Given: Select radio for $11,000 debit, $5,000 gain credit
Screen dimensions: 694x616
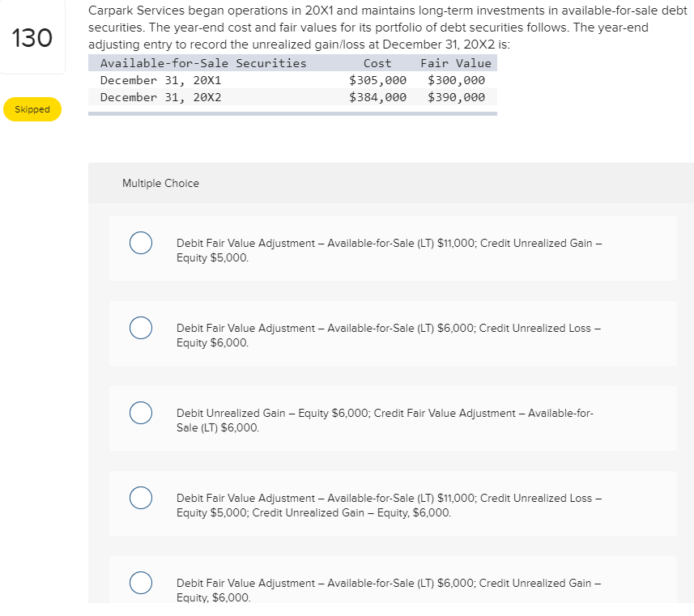Looking at the screenshot, I should coord(141,243).
